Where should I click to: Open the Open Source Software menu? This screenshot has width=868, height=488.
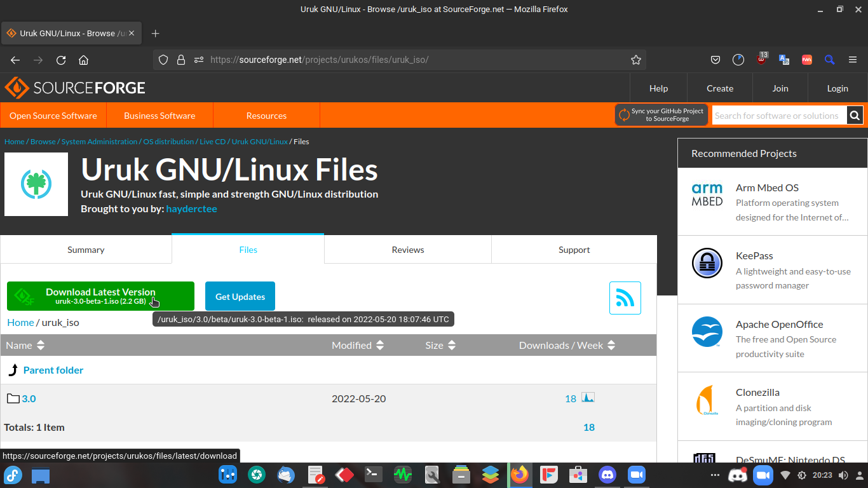53,116
